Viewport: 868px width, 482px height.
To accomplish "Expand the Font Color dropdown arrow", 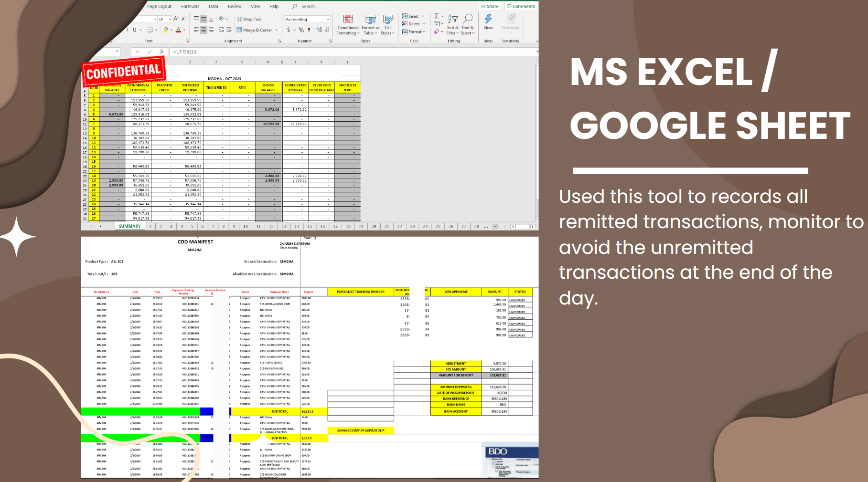I will [184, 30].
